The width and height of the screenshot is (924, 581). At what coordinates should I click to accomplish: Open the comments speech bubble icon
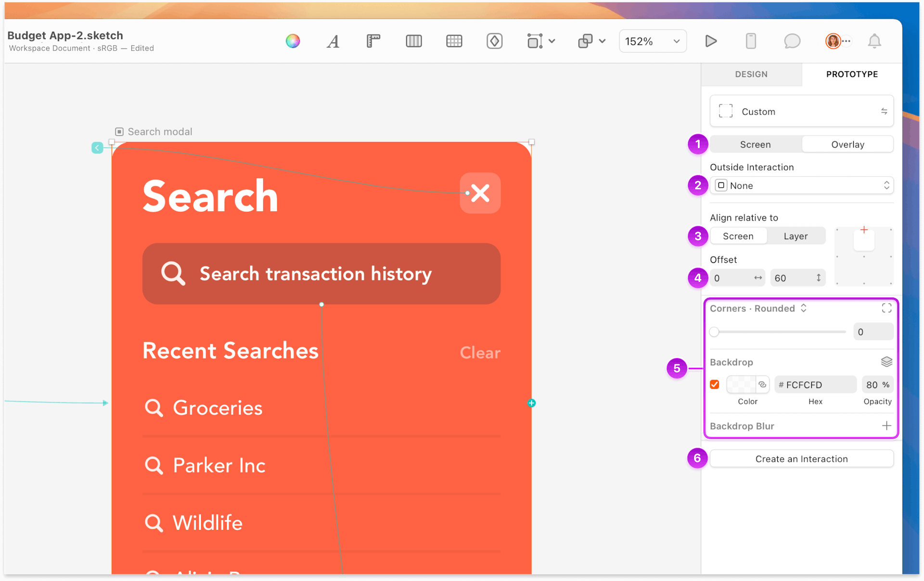(x=792, y=41)
